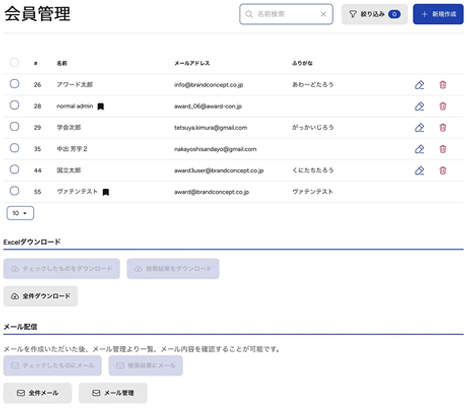Clear the name search with X
The height and width of the screenshot is (411, 467).
pos(323,14)
